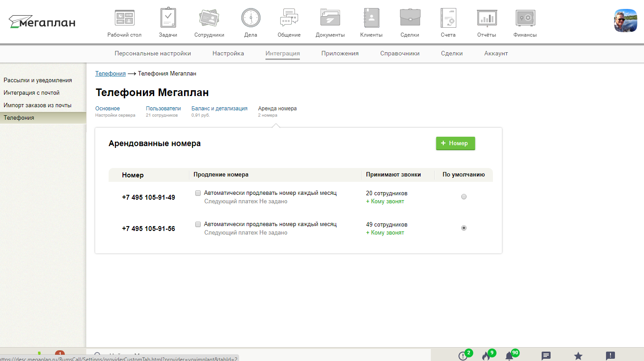The width and height of the screenshot is (644, 361).
Task: Open the Задачи module
Action: [168, 18]
